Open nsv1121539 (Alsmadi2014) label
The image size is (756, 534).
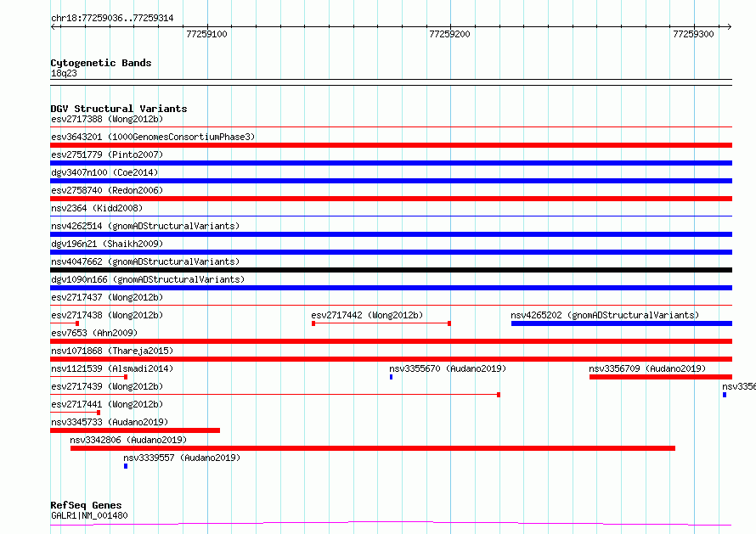[x=112, y=368]
